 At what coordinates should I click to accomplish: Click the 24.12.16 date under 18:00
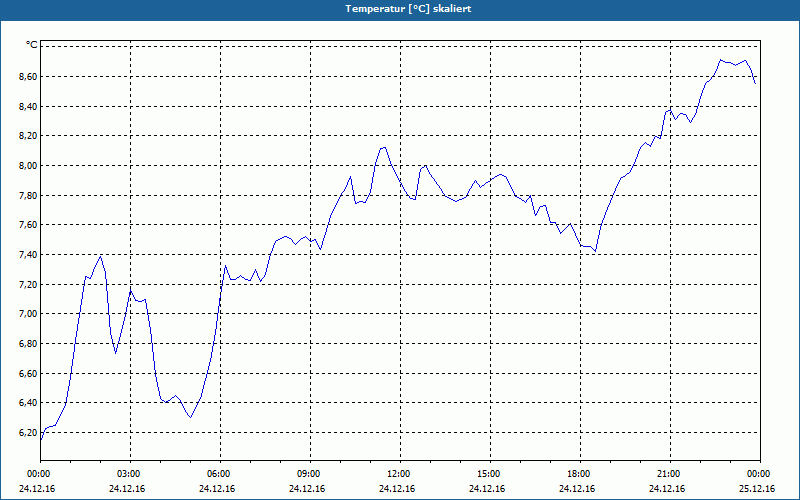tap(577, 489)
